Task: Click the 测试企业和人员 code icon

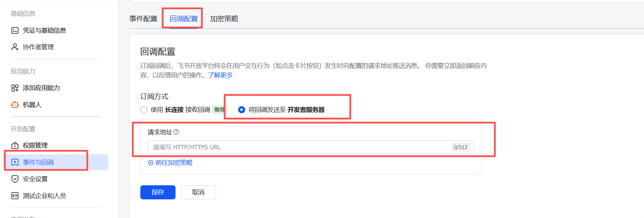Action: pyautogui.click(x=15, y=196)
